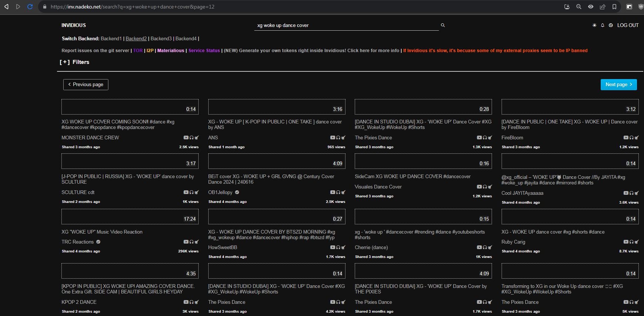Visit the TRC Reactions channel
The image size is (644, 316).
(78, 242)
